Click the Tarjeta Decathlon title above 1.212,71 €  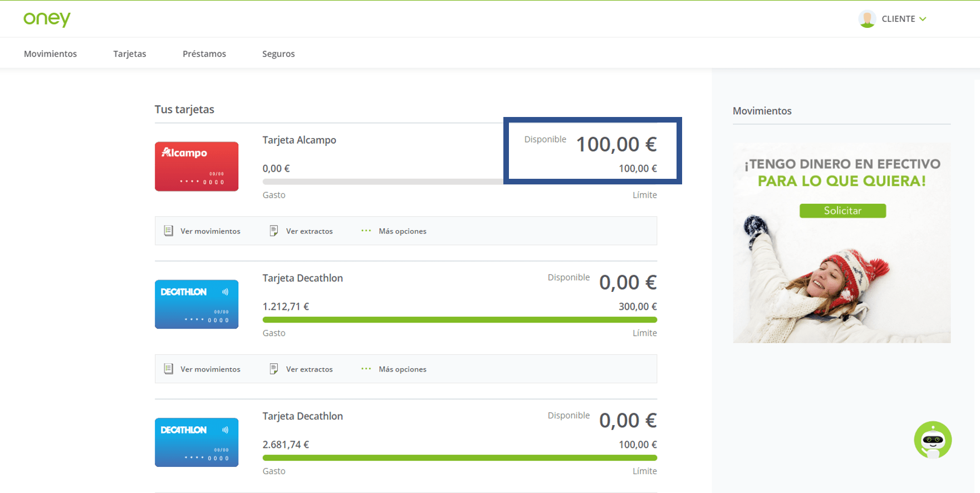303,278
